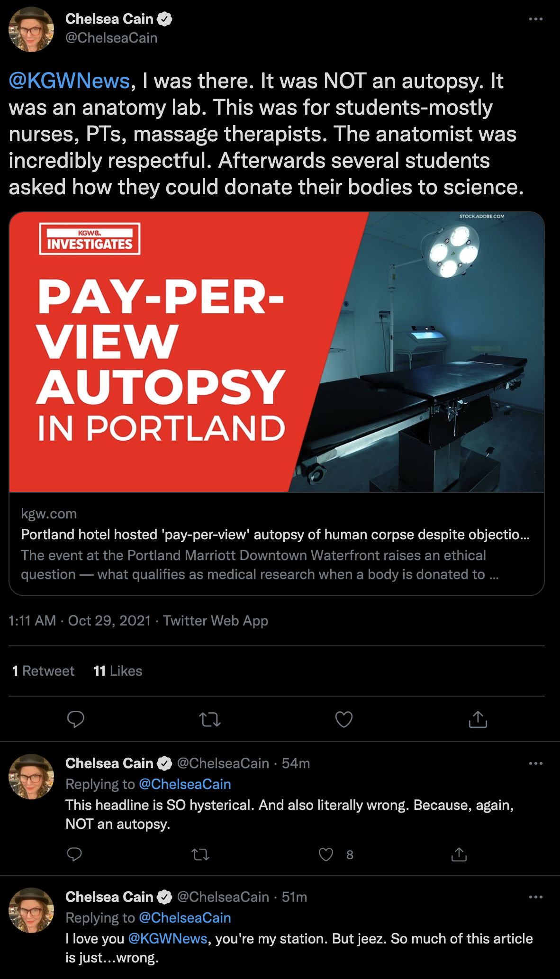View the 1 Retweet list
Image resolution: width=560 pixels, height=979 pixels.
pos(43,671)
